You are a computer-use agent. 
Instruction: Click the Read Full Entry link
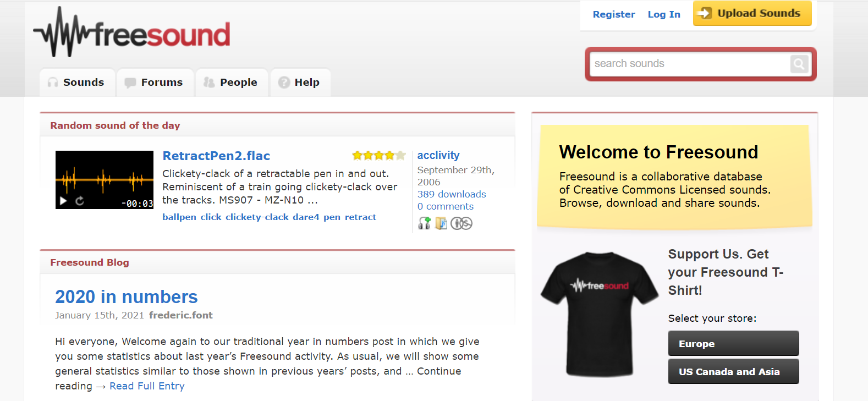[x=147, y=386]
